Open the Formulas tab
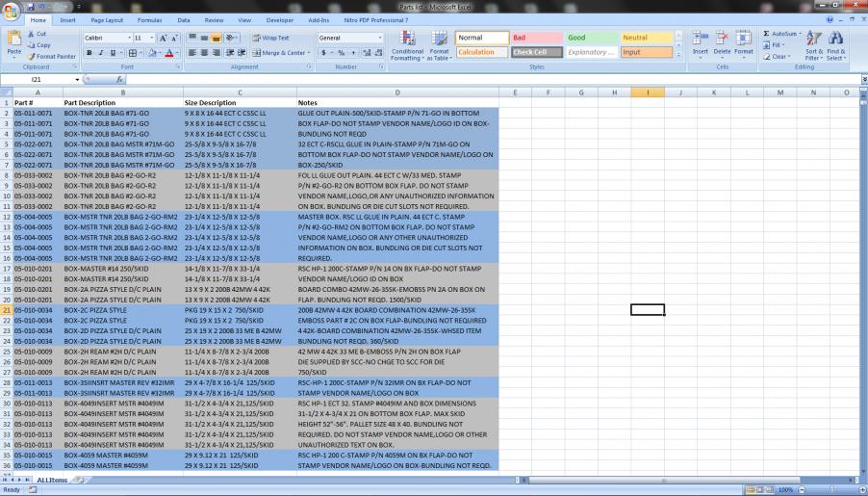The width and height of the screenshot is (868, 496). pos(149,20)
